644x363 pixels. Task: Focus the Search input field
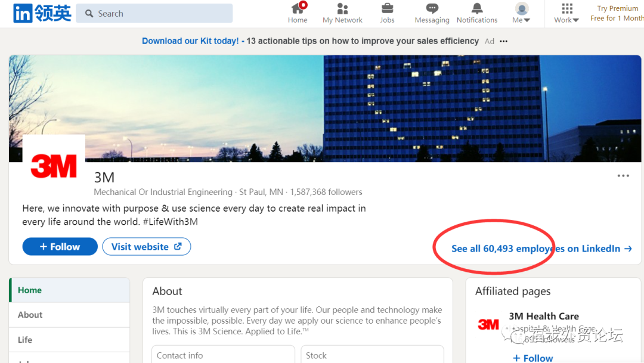pos(154,14)
